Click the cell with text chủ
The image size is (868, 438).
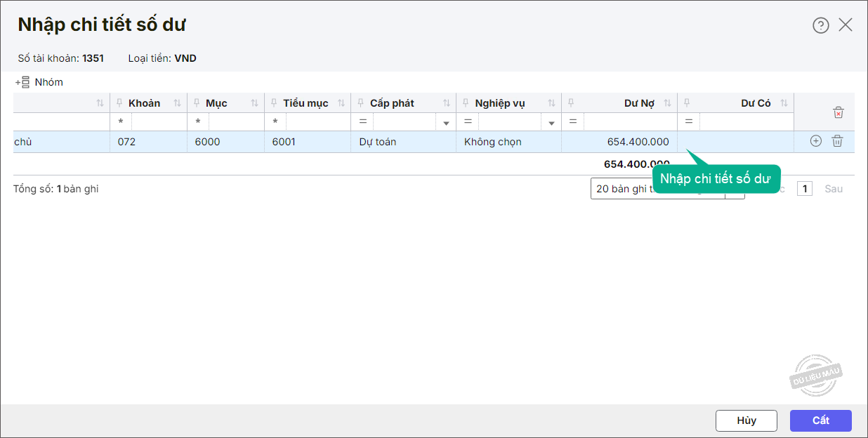62,142
